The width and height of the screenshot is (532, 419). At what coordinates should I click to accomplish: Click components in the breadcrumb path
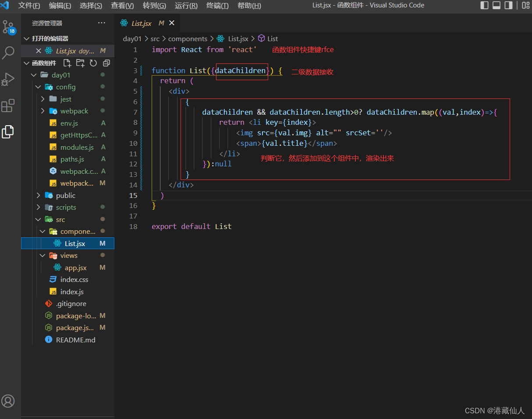(x=188, y=39)
